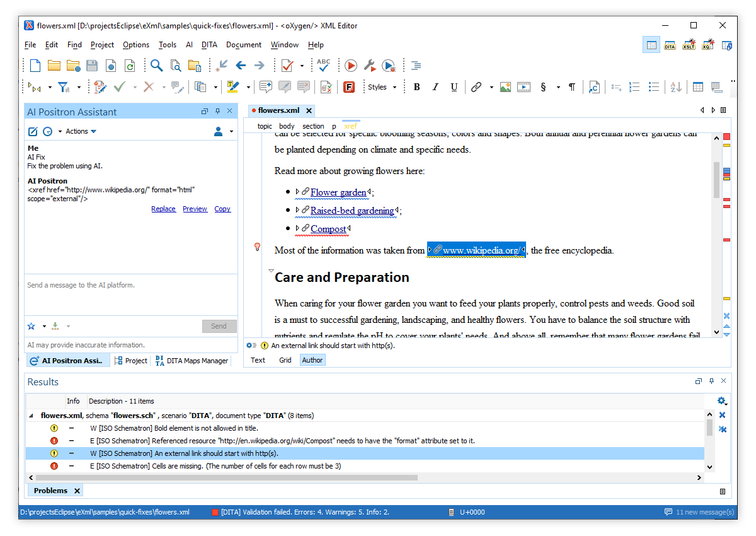Insert a link using chain icon
This screenshot has width=756, height=536.
tap(476, 87)
